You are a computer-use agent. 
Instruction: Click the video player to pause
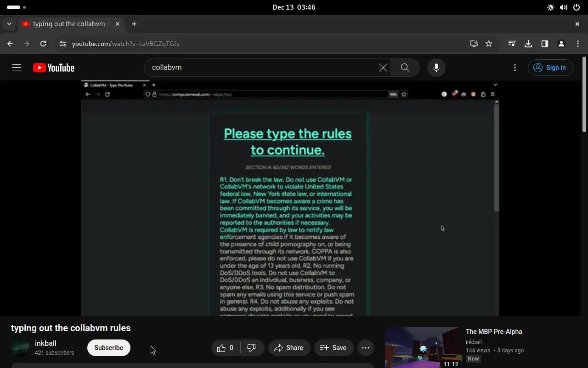tap(290, 198)
